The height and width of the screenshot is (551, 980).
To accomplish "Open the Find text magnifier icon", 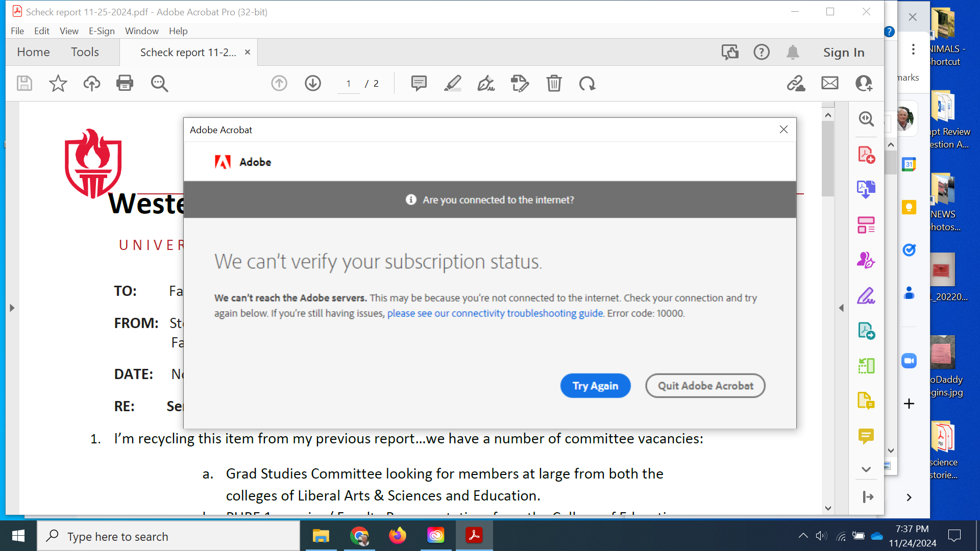I will pyautogui.click(x=159, y=83).
